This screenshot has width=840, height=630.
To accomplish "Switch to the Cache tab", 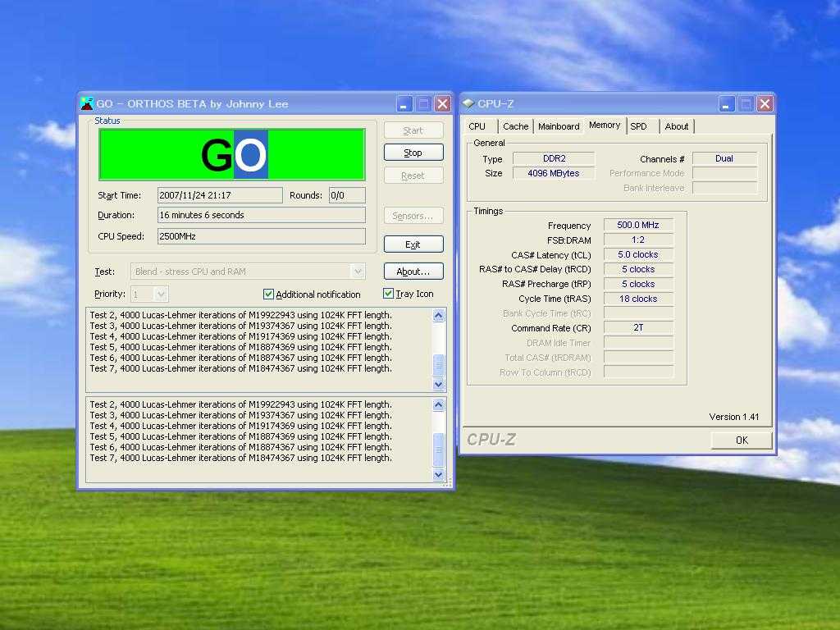I will tap(515, 126).
